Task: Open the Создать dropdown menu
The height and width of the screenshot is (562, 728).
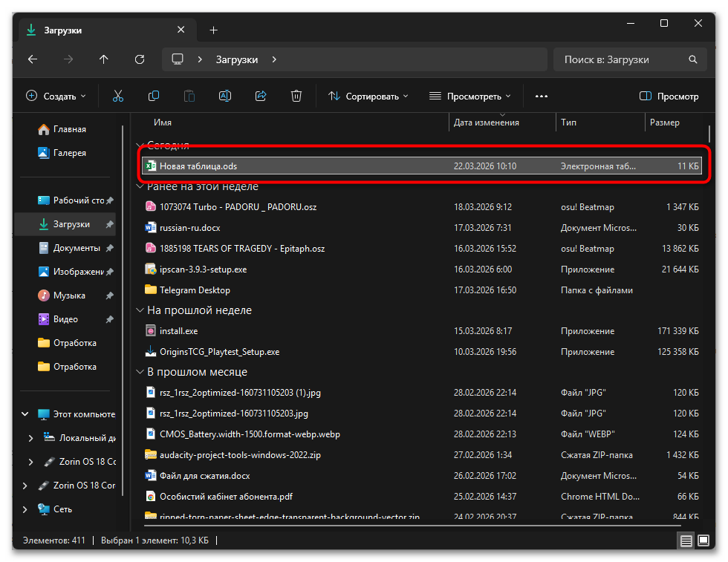Action: click(56, 96)
